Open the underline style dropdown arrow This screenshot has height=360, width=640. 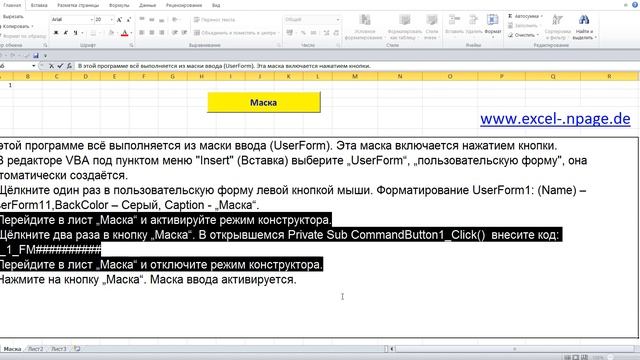82,33
